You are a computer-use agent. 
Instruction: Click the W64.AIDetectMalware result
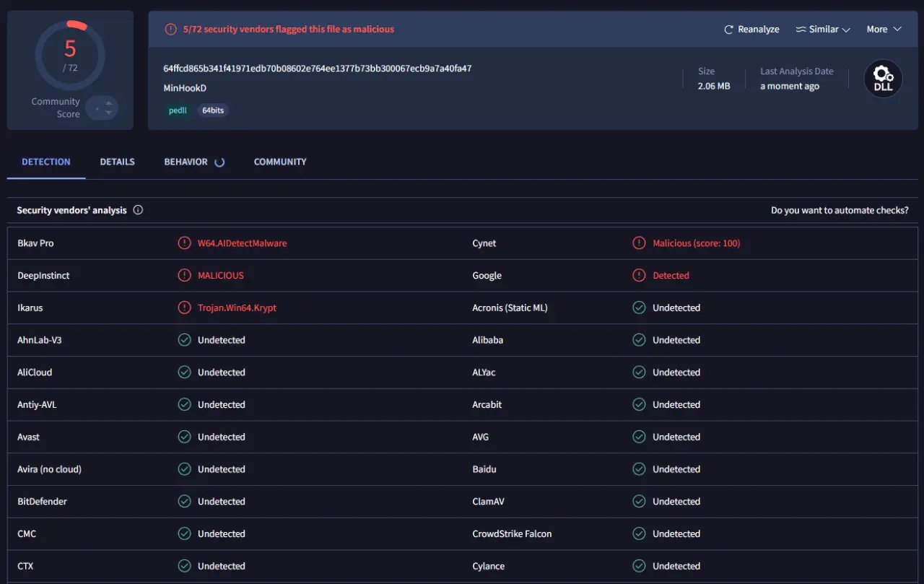pos(243,243)
